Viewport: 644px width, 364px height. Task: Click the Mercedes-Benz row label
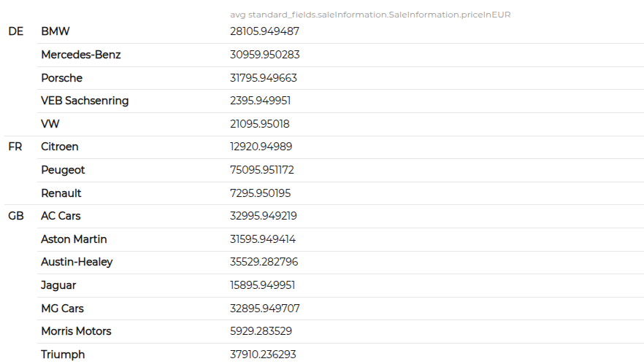(x=81, y=55)
